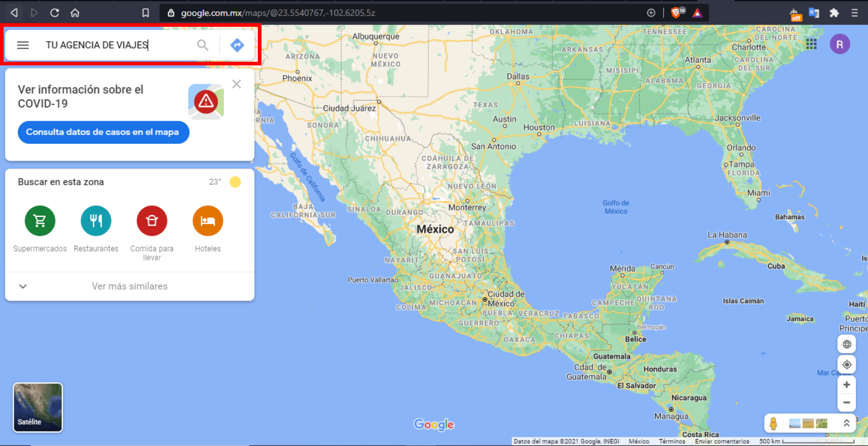The height and width of the screenshot is (446, 868).
Task: Click the Ciudad de México map label
Action: click(x=505, y=299)
